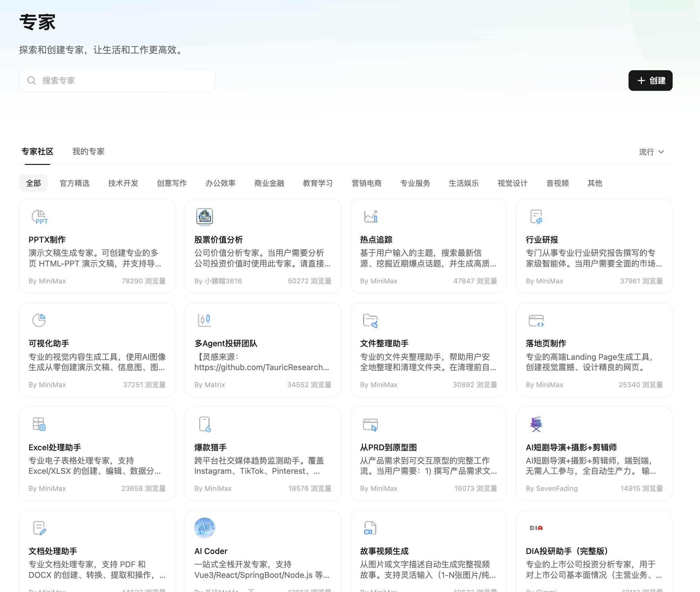Select the 视觉设计 category filter
The image size is (700, 592).
[x=512, y=183]
